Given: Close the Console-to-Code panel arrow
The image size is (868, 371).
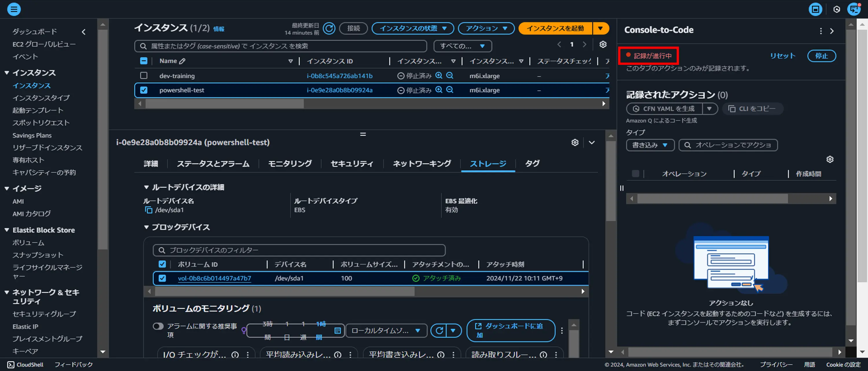Looking at the screenshot, I should pyautogui.click(x=832, y=31).
